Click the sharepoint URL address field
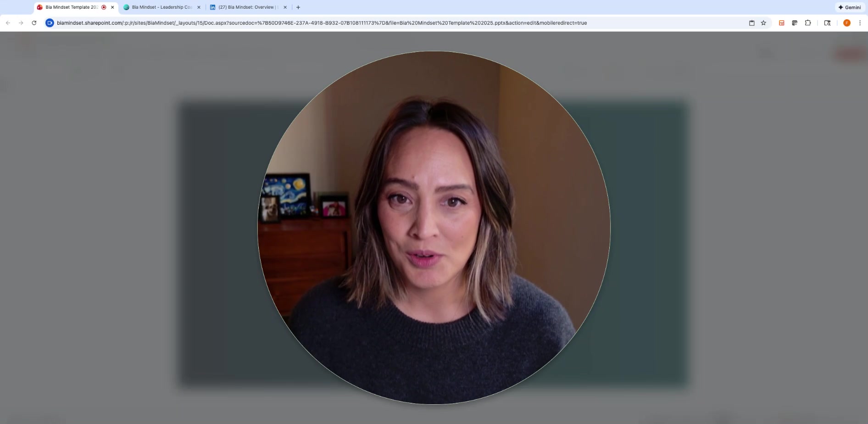The width and height of the screenshot is (868, 424). [x=321, y=23]
